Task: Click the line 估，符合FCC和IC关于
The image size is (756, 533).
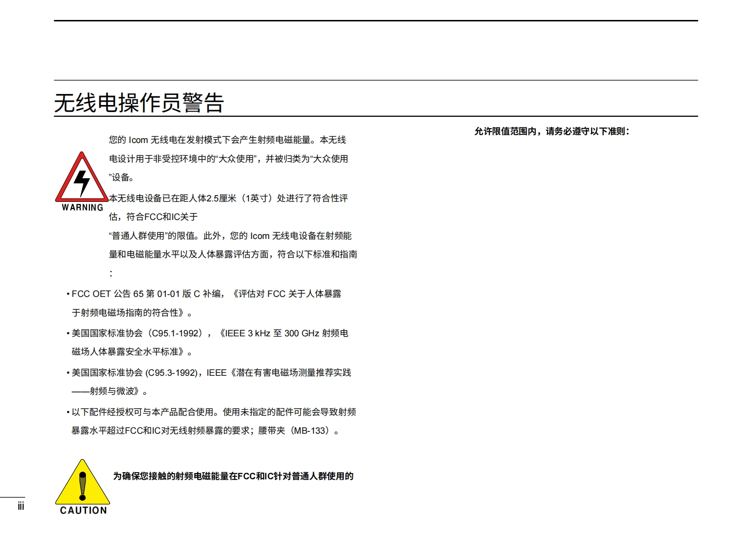Action: (x=153, y=217)
